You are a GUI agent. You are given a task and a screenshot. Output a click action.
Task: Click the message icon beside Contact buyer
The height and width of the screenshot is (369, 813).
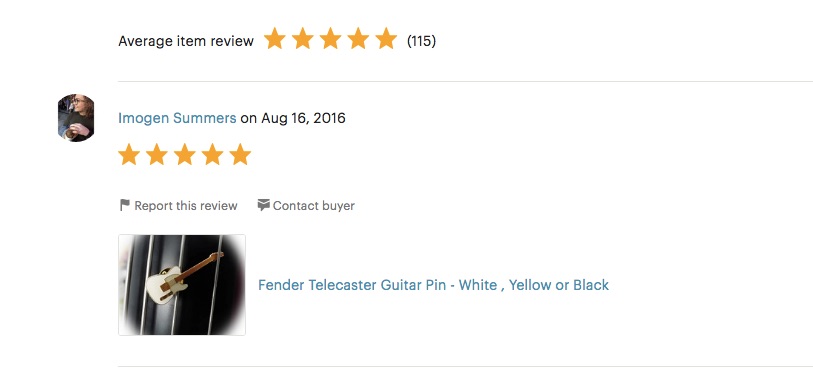(263, 205)
